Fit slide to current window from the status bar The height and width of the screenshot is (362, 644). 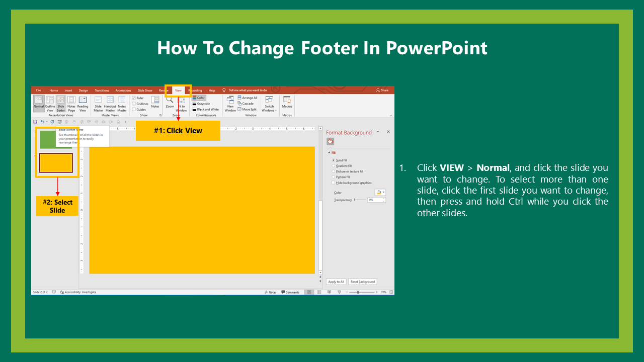(391, 292)
